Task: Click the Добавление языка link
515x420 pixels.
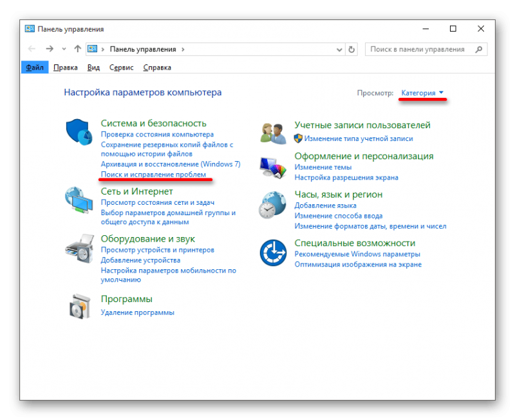Action: [325, 205]
